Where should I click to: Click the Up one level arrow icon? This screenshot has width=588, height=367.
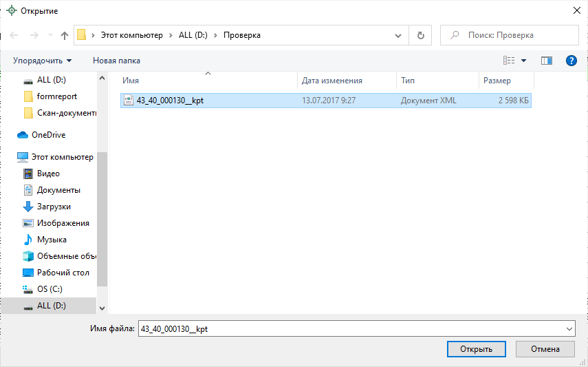click(65, 35)
